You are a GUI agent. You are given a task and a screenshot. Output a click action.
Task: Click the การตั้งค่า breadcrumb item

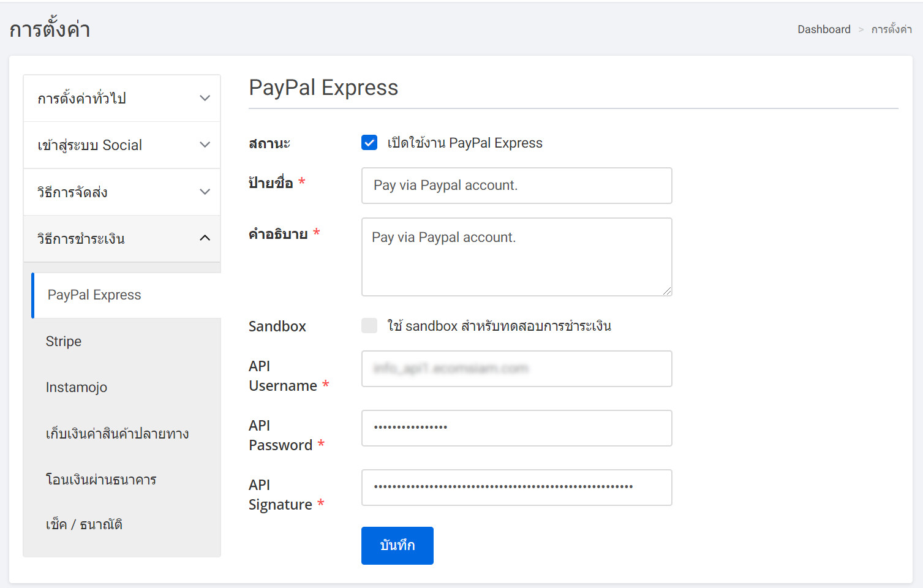coord(892,29)
